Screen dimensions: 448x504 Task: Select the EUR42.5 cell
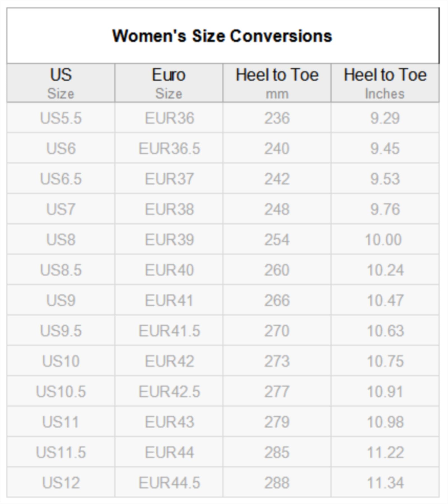tap(169, 392)
